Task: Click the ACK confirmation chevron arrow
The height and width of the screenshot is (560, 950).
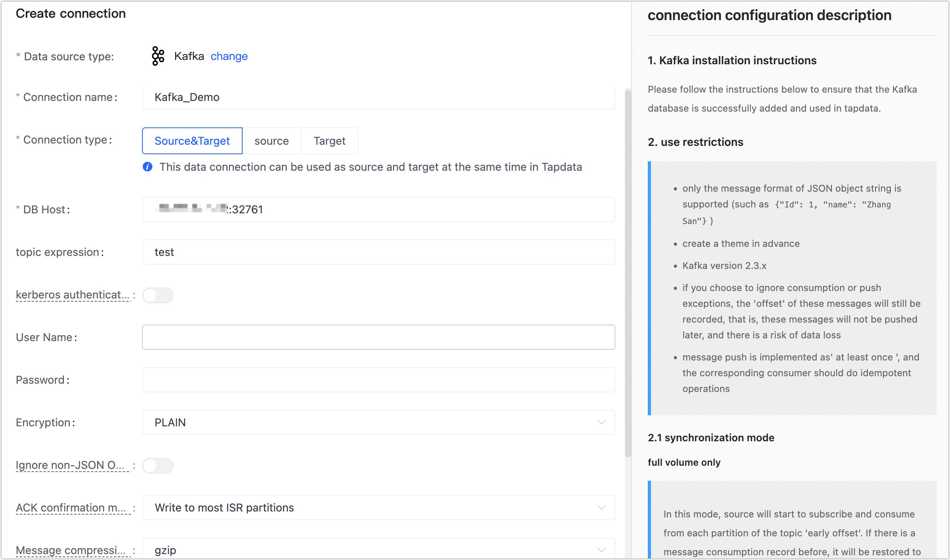Action: point(601,508)
